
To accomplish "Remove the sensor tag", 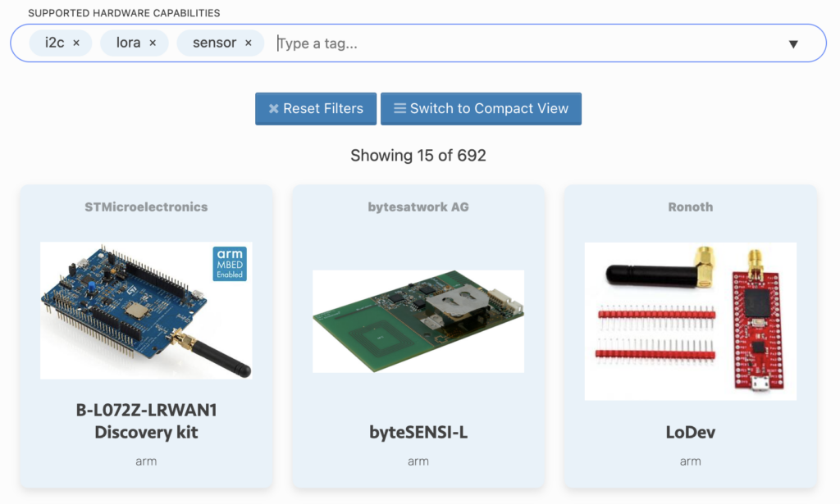I will (x=248, y=43).
